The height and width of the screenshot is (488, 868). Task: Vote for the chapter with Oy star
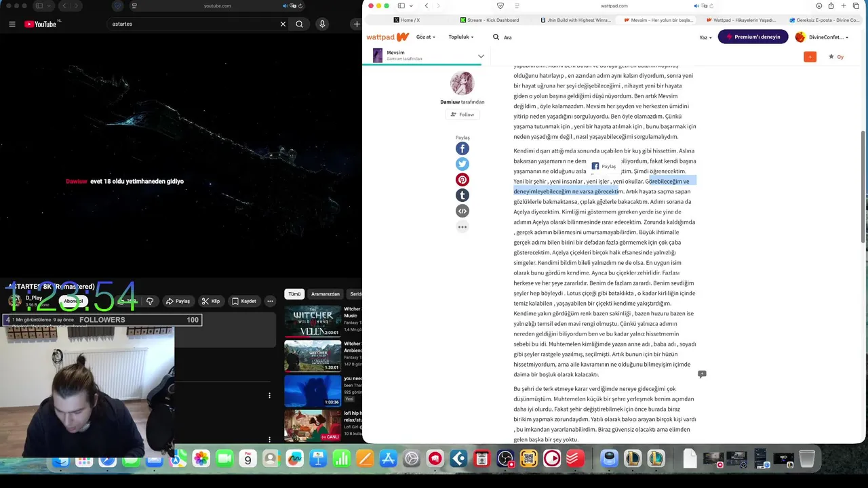click(836, 57)
